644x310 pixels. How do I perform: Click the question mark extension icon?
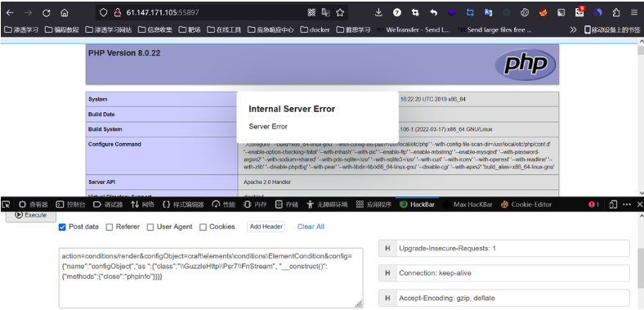pyautogui.click(x=396, y=13)
